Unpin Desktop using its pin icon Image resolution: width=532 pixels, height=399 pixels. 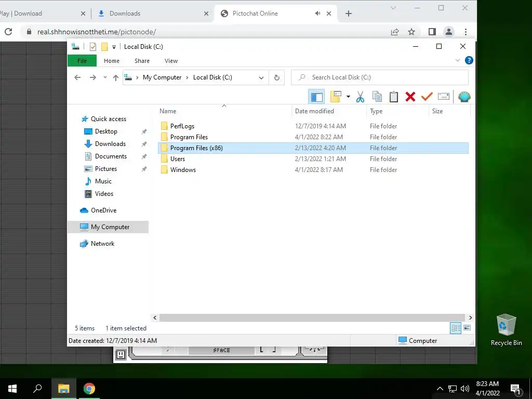point(144,131)
